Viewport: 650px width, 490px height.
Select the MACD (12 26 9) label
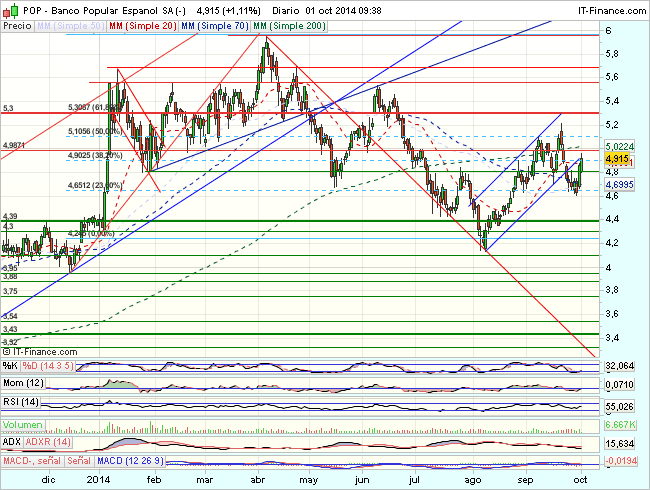(x=130, y=461)
